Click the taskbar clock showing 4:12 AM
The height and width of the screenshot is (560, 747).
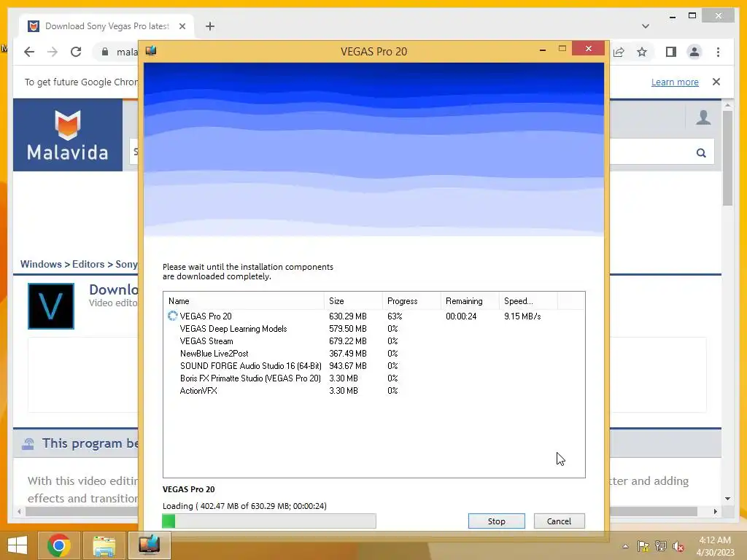coord(715,546)
